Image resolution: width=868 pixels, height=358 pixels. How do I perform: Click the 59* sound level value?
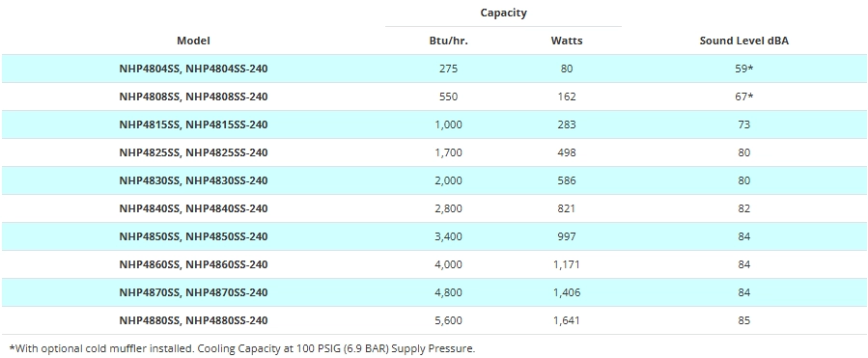pyautogui.click(x=744, y=69)
